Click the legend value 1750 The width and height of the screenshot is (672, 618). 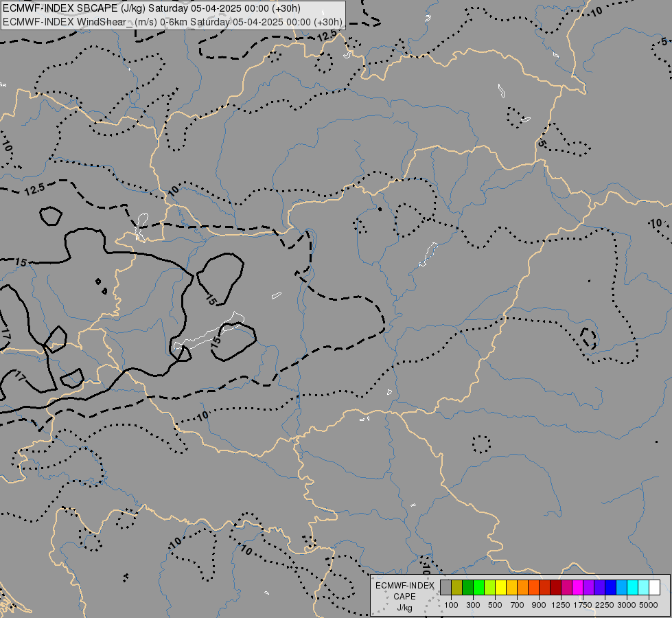tap(583, 605)
